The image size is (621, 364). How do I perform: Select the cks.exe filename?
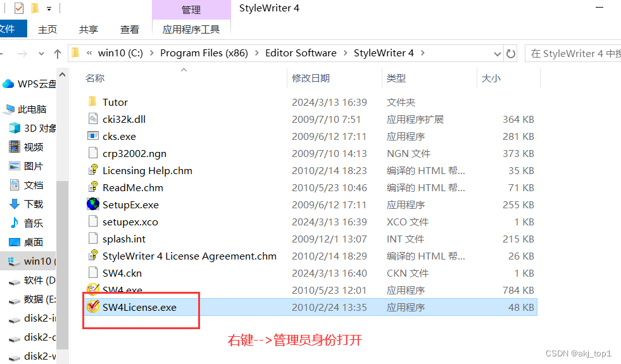click(119, 136)
